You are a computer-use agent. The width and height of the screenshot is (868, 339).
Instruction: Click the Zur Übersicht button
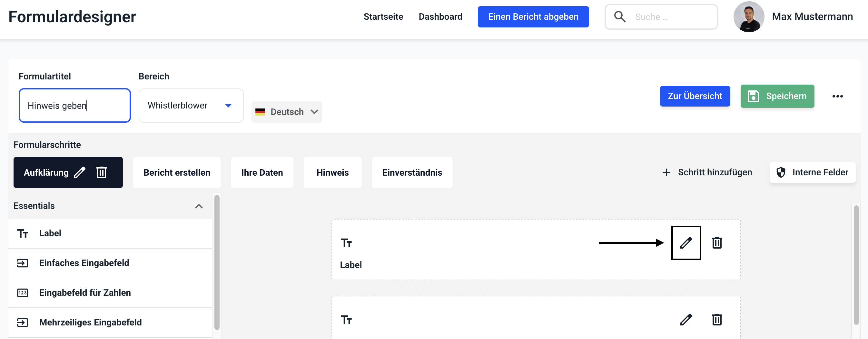(x=695, y=97)
